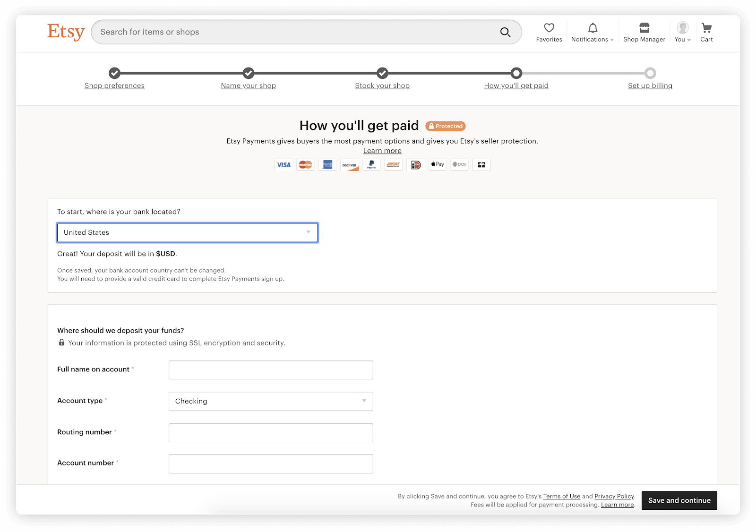Click the PayPal payment icon
Screen dimensions: 756x532
371,165
